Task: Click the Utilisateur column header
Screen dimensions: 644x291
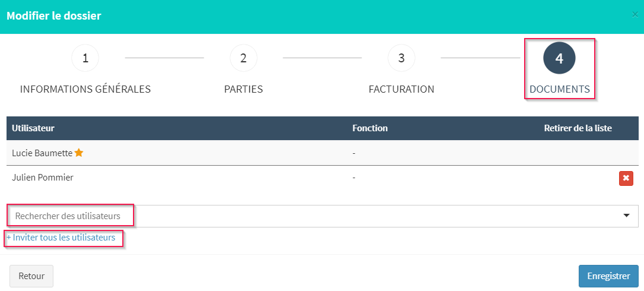Action: point(33,128)
